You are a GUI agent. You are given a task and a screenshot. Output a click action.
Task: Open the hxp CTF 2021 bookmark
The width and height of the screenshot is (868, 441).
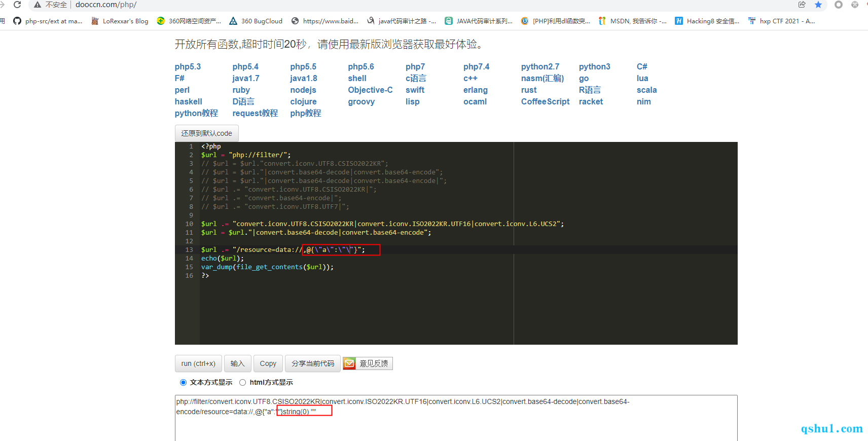point(782,21)
